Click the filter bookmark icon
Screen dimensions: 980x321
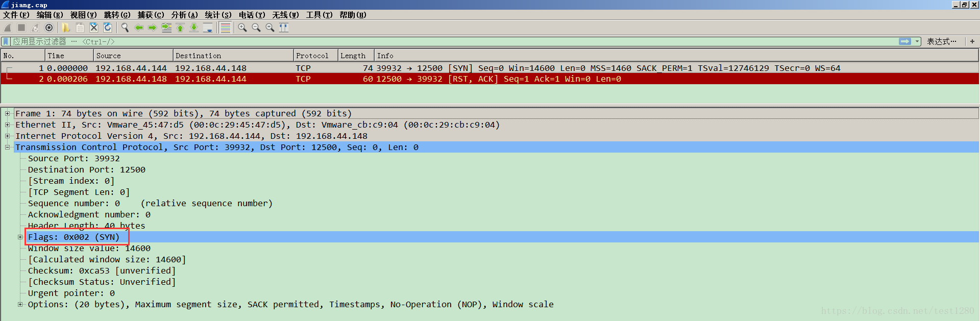click(x=6, y=41)
